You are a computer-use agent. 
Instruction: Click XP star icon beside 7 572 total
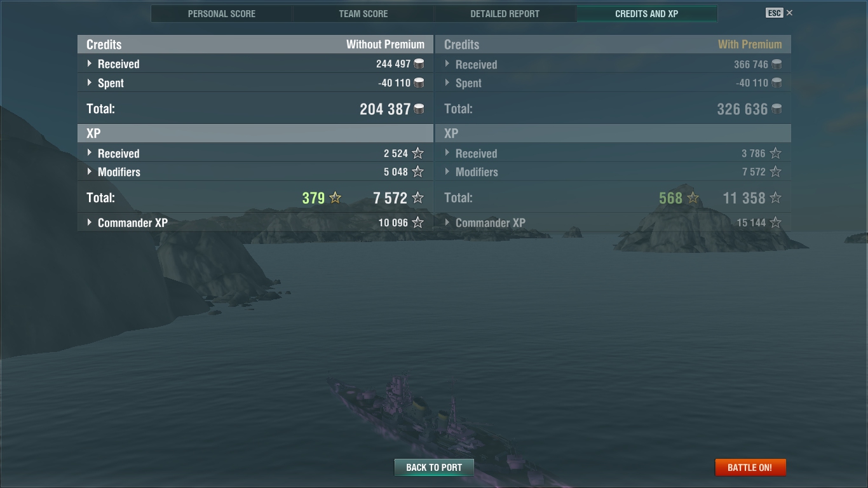417,198
